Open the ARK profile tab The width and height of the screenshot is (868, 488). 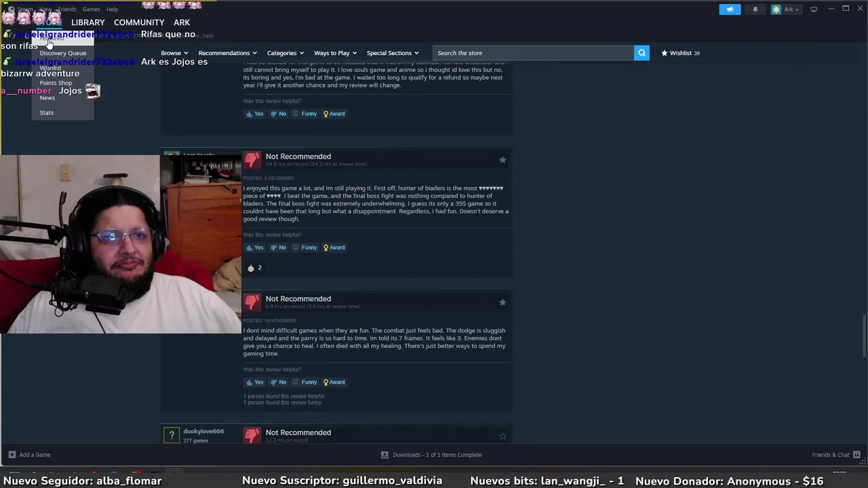click(182, 22)
